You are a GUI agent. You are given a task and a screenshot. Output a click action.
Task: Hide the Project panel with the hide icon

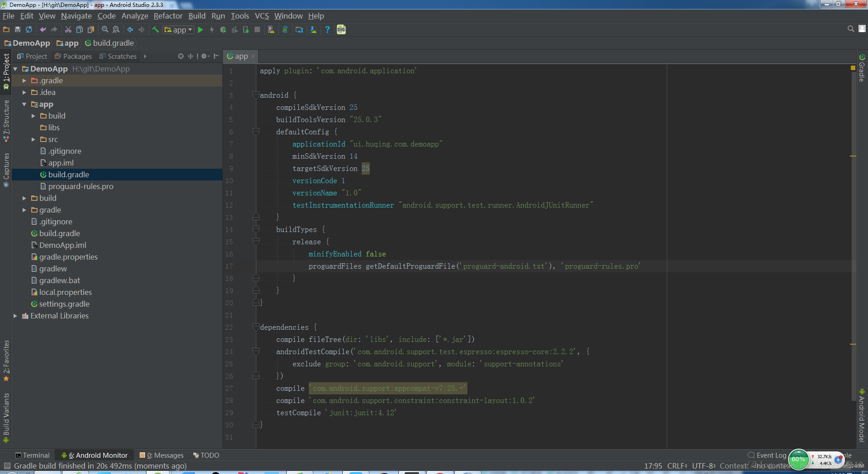pyautogui.click(x=217, y=56)
